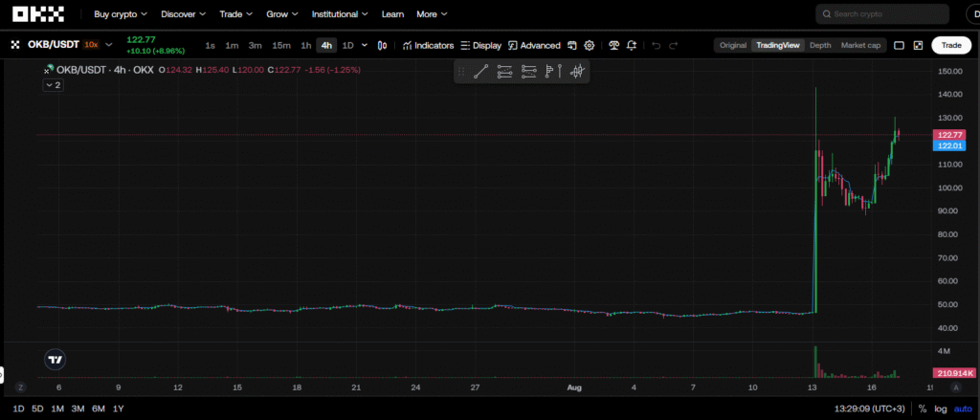Viewport: 980px width, 420px height.
Task: Open the OKB/USDT pair selector dropdown
Action: [109, 45]
